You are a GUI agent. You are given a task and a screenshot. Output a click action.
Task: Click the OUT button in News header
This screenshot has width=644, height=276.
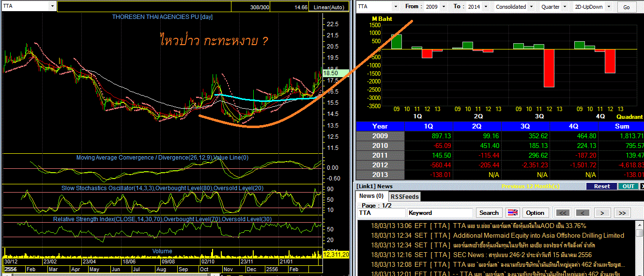pos(628,186)
